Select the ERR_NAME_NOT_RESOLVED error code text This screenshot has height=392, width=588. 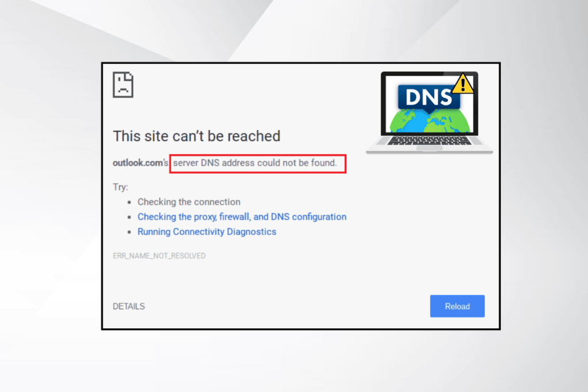tap(159, 255)
